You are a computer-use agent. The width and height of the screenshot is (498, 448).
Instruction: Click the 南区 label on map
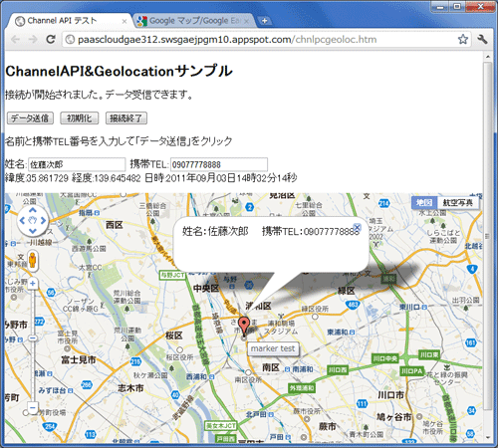(271, 367)
